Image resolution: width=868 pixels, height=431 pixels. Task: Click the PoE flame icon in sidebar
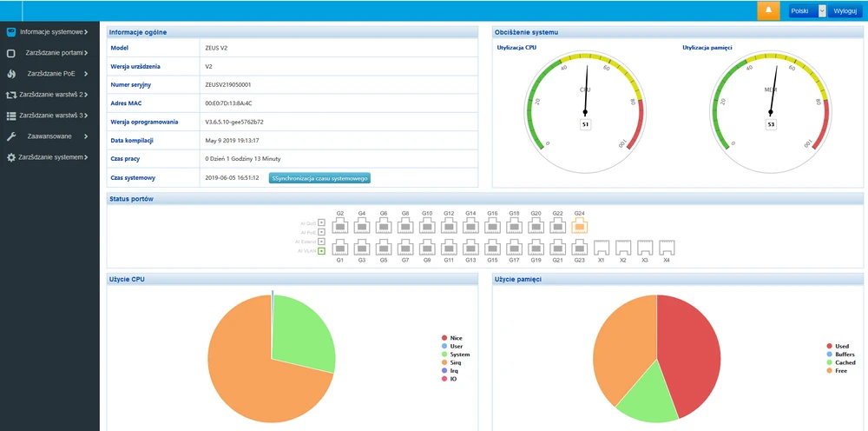(11, 74)
